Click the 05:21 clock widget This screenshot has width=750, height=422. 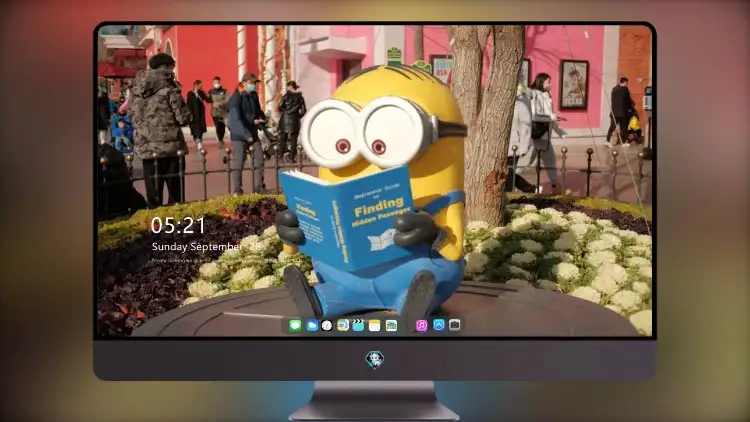(178, 225)
